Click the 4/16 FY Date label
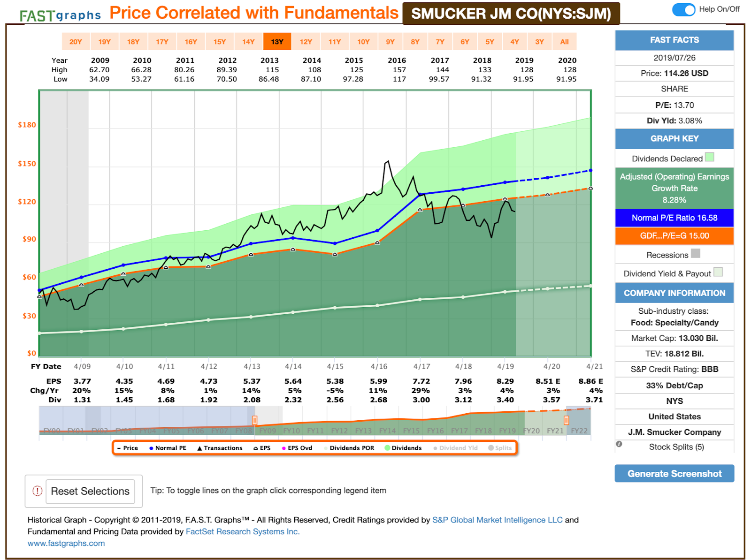 click(x=379, y=366)
